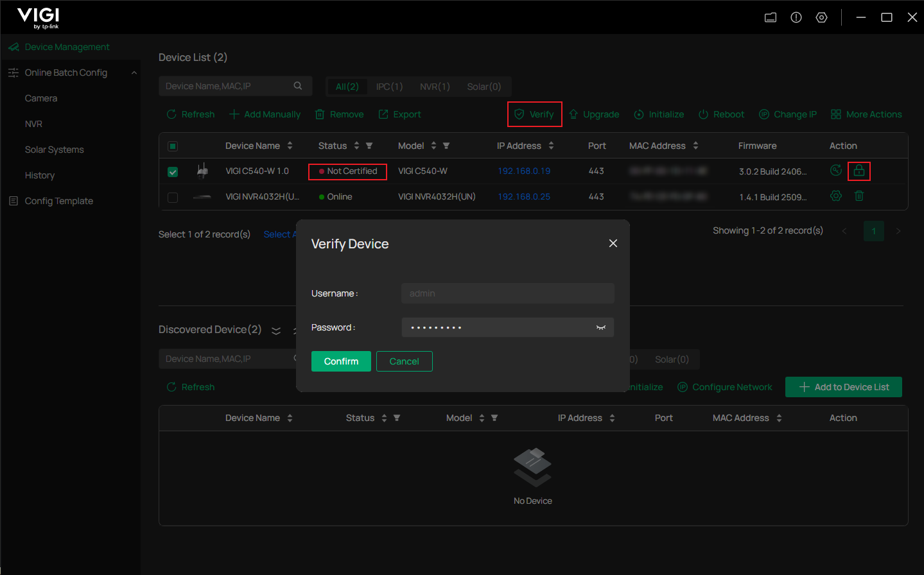Open IP link 192.168.0.25
Image resolution: width=924 pixels, height=575 pixels.
click(x=524, y=197)
